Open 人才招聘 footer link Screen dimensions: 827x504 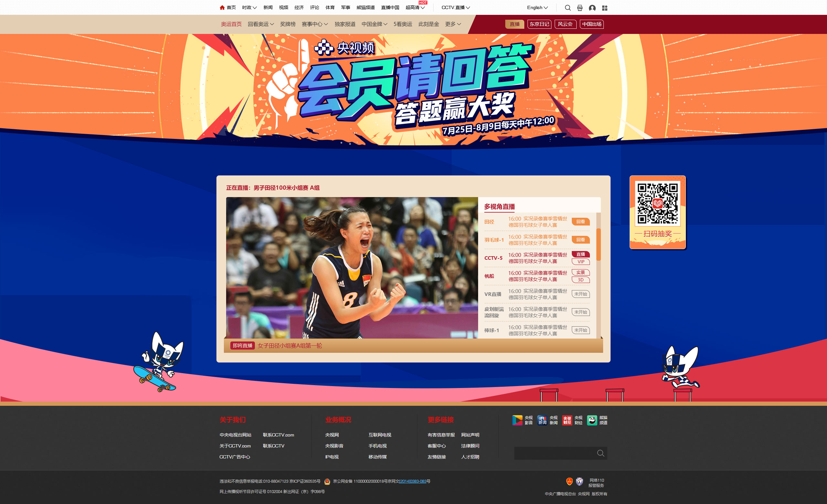point(470,457)
